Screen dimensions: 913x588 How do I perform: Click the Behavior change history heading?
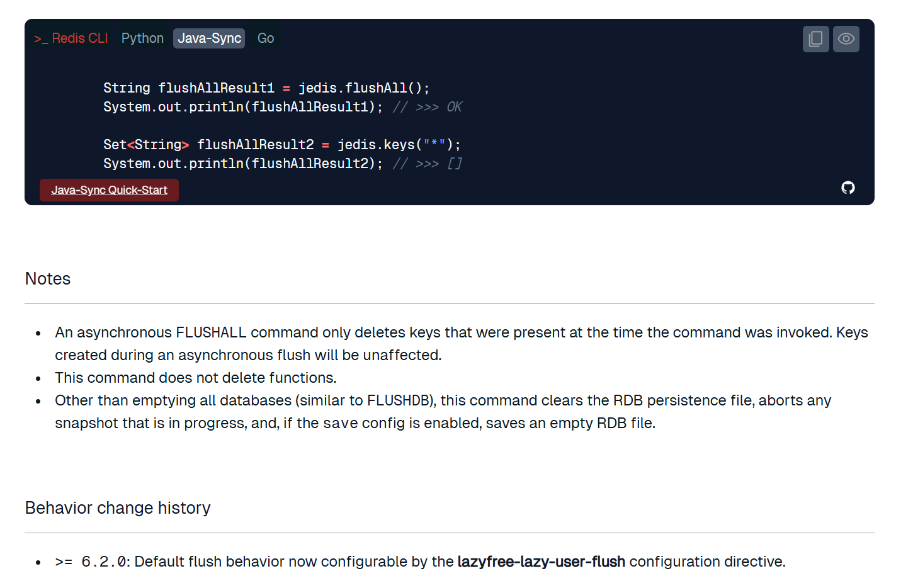[118, 507]
